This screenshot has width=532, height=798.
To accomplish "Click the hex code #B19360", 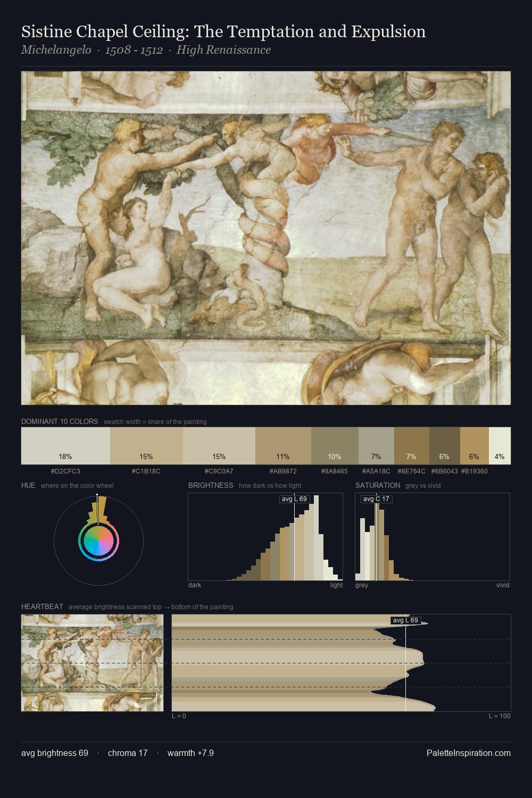I will [475, 471].
